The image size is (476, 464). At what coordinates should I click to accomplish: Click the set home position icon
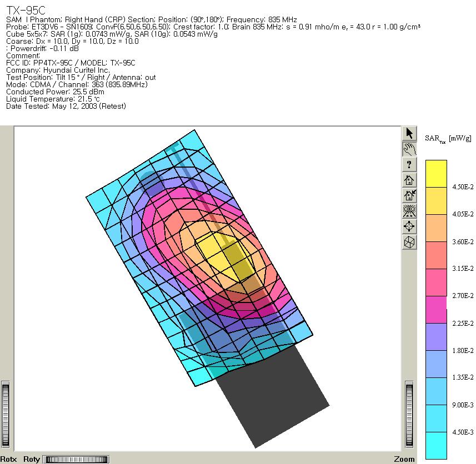[409, 195]
